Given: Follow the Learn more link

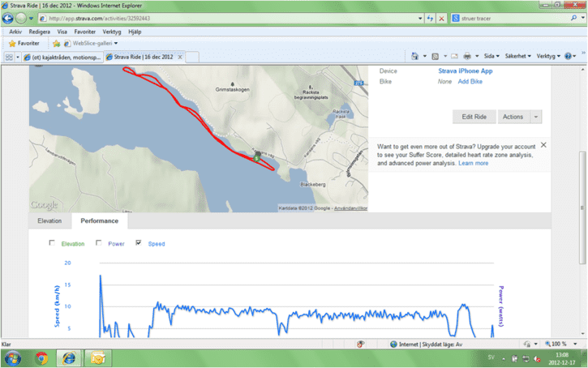Looking at the screenshot, I should (x=474, y=163).
